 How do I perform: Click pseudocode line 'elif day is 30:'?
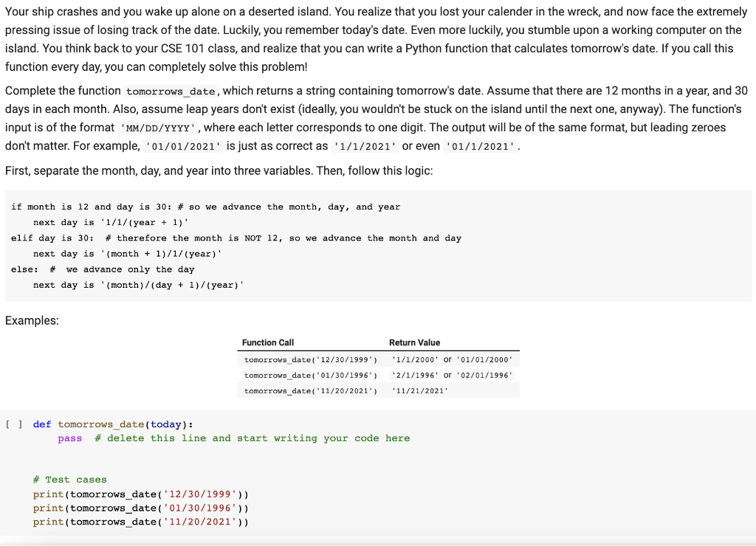pyautogui.click(x=236, y=238)
